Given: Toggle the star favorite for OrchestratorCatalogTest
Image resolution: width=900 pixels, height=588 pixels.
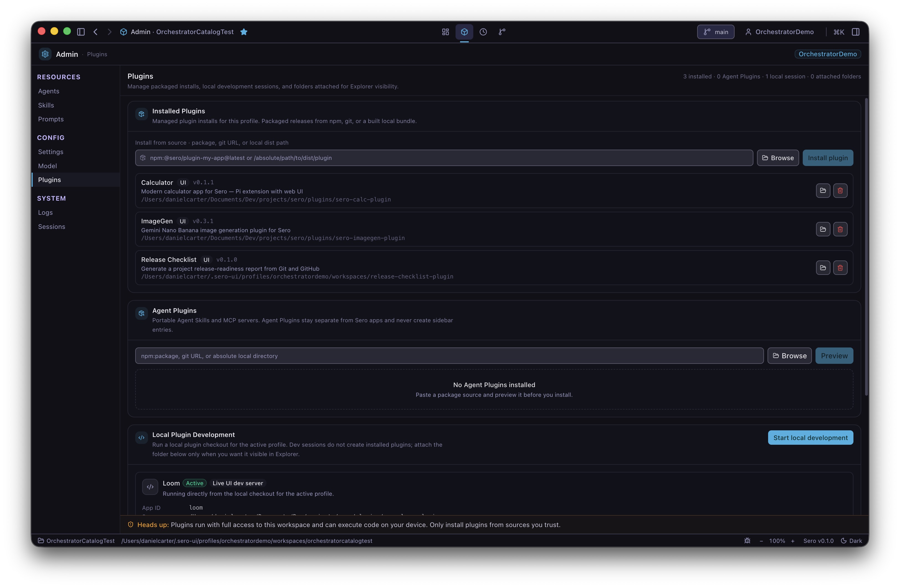Looking at the screenshot, I should pyautogui.click(x=244, y=32).
